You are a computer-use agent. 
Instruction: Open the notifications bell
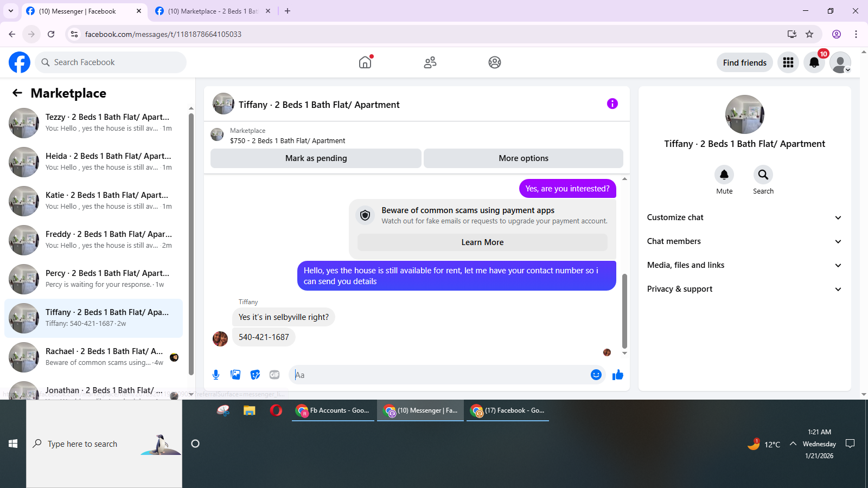pos(814,62)
